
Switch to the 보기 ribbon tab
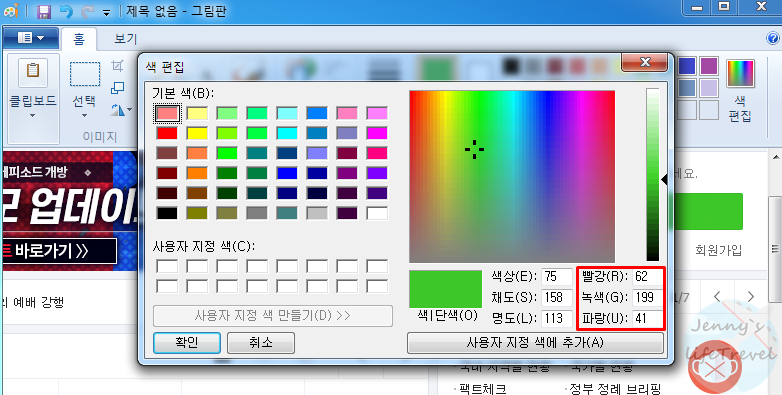[x=125, y=39]
